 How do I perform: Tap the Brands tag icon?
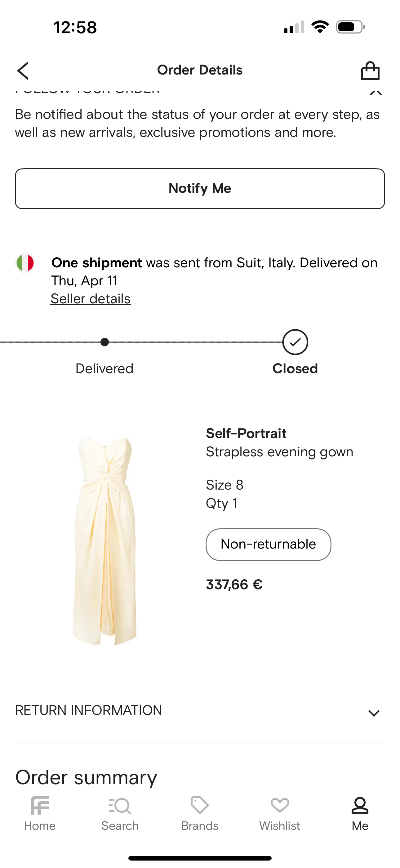tap(200, 805)
